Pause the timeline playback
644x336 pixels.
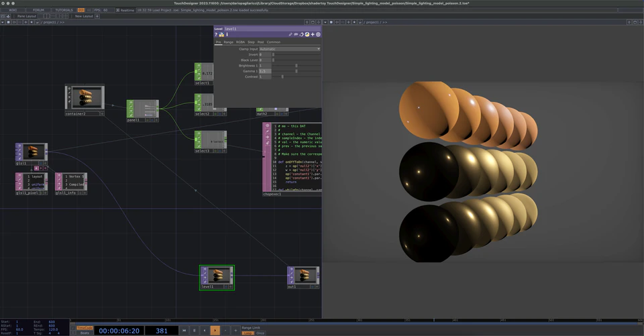pyautogui.click(x=195, y=330)
